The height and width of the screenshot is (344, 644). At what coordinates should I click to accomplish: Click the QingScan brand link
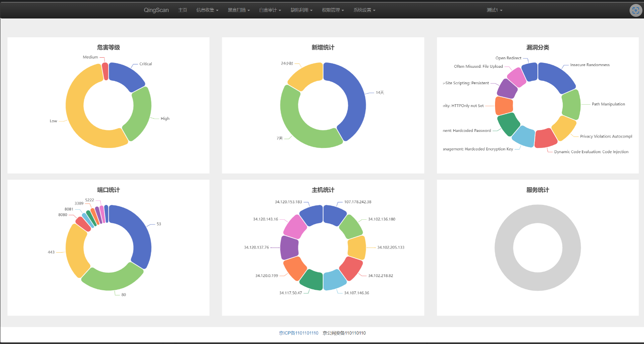[x=156, y=10]
